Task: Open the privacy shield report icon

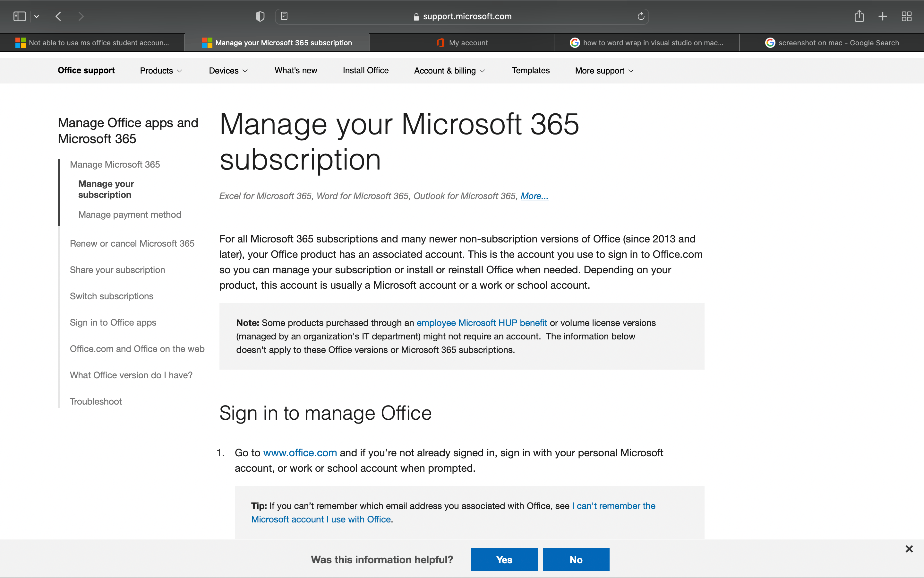Action: pyautogui.click(x=260, y=16)
